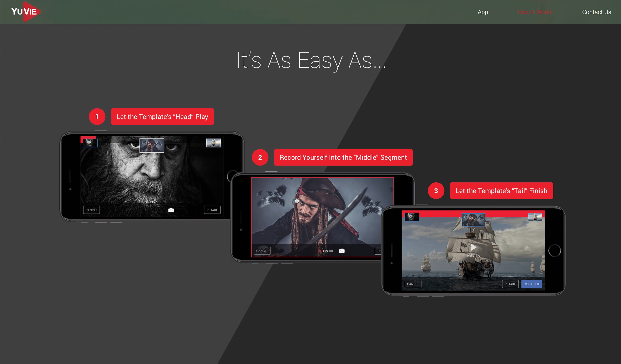Tap the camera switch icon on first phone

tap(171, 210)
